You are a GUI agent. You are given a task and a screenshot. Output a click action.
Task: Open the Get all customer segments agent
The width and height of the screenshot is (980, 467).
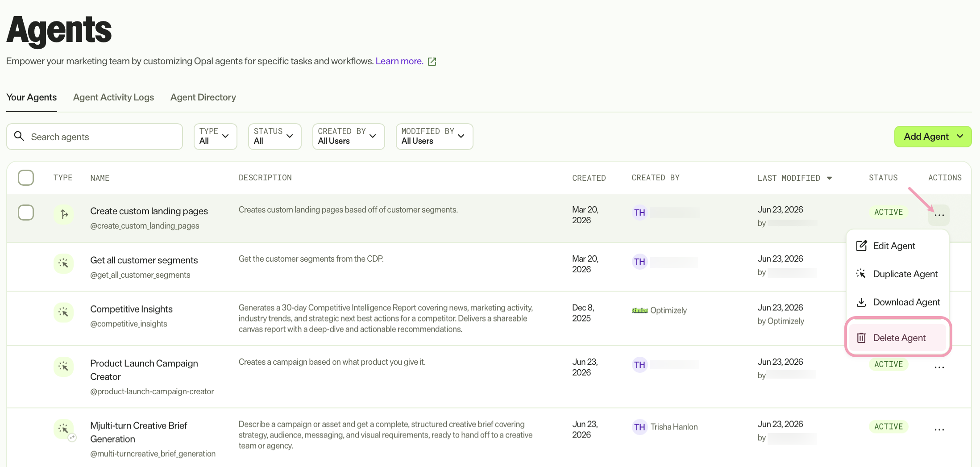click(x=144, y=260)
